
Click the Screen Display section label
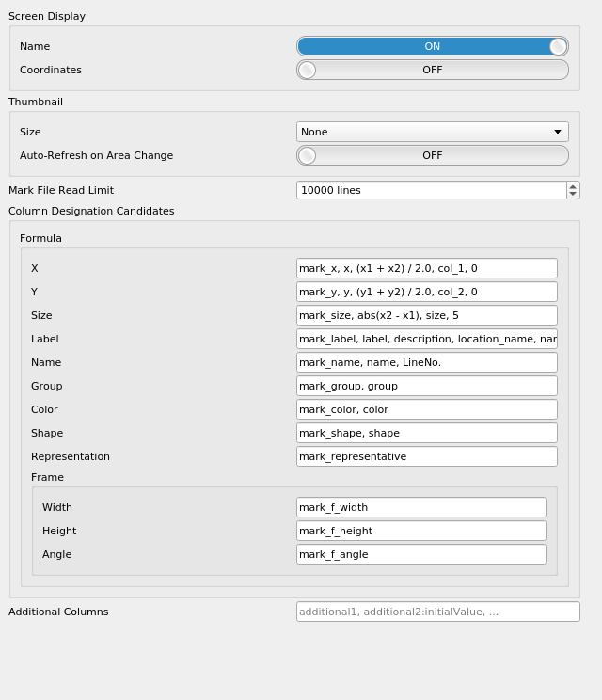(47, 16)
